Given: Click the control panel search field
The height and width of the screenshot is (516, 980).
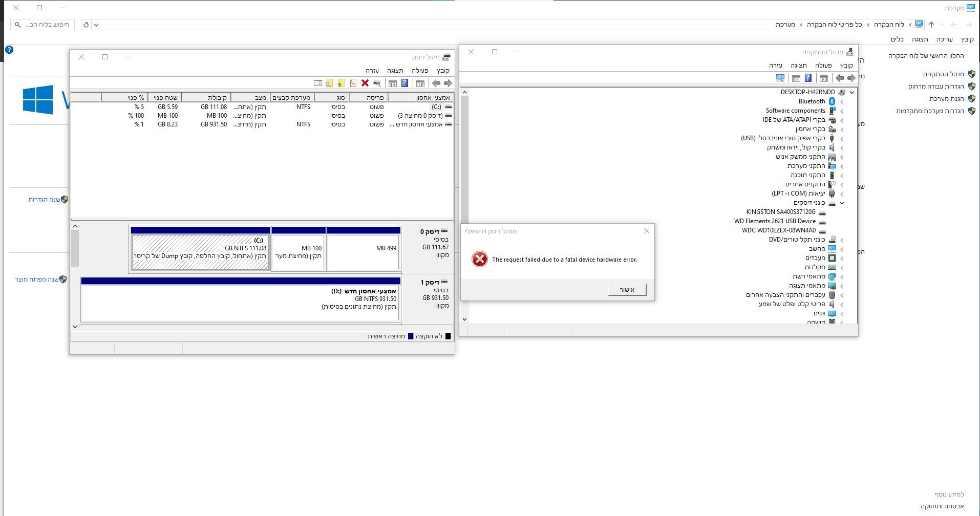Looking at the screenshot, I should tap(43, 25).
